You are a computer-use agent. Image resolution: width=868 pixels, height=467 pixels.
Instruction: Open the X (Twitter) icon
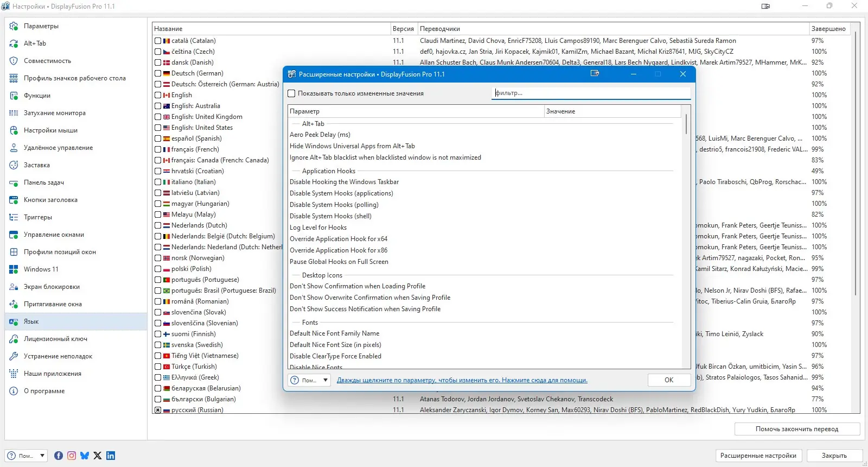(98, 456)
